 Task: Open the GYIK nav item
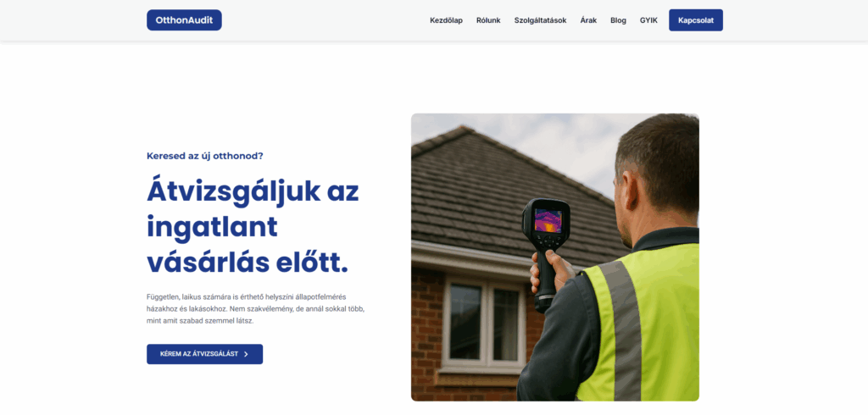pos(648,20)
